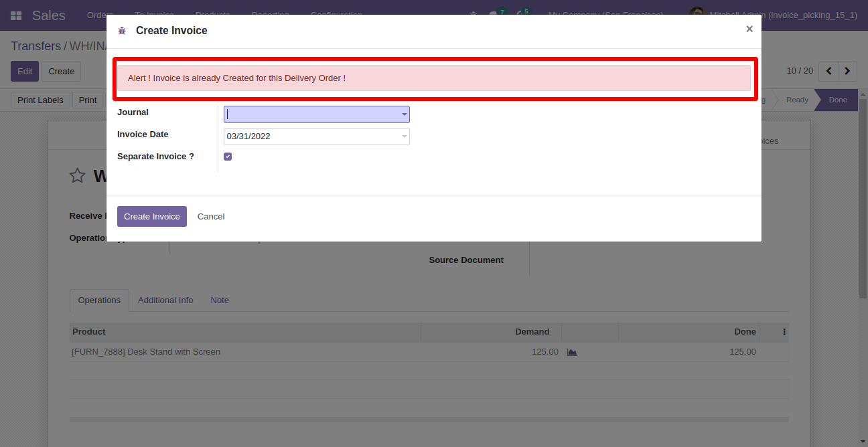868x447 pixels.
Task: Click the Print Labels button
Action: click(40, 100)
